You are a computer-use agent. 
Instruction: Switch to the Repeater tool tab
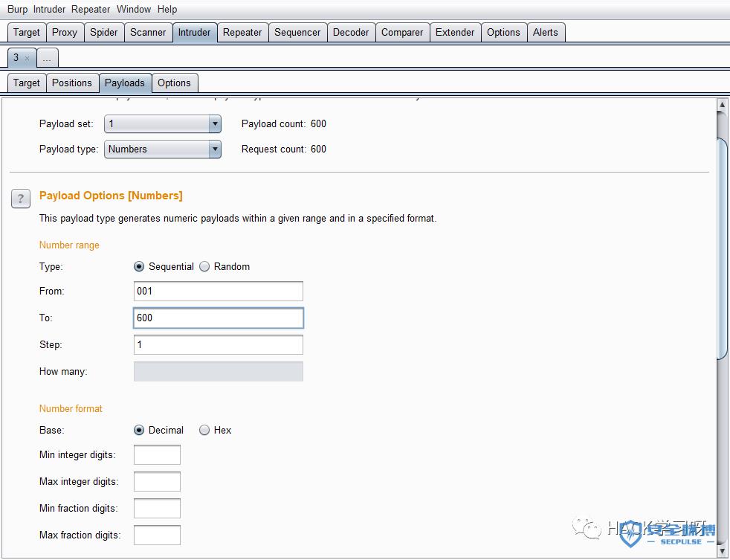(x=242, y=32)
